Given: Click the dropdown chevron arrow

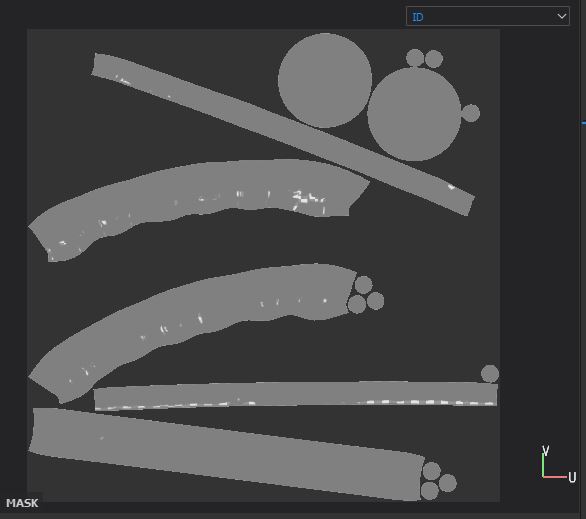Looking at the screenshot, I should coord(561,16).
